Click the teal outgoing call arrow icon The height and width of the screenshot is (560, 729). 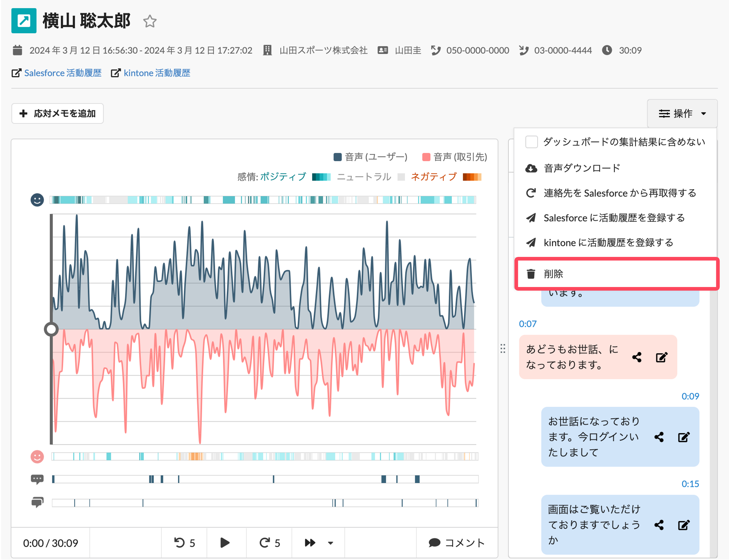click(24, 21)
